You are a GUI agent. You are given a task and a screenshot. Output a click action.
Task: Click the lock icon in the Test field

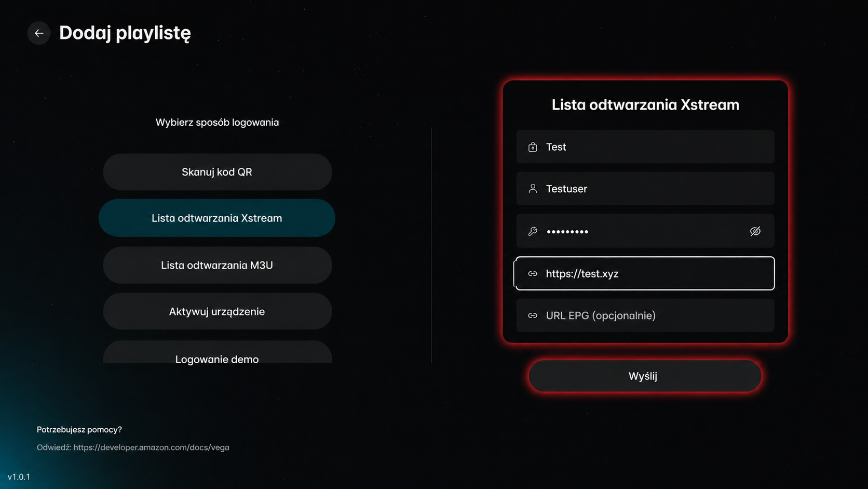coord(533,147)
